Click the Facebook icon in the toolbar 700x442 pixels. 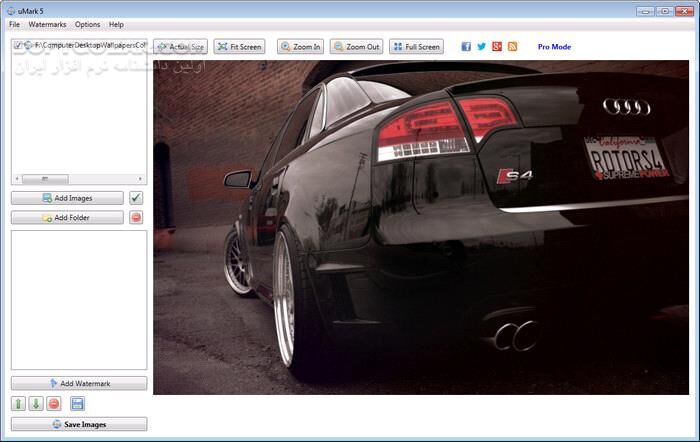(x=466, y=47)
